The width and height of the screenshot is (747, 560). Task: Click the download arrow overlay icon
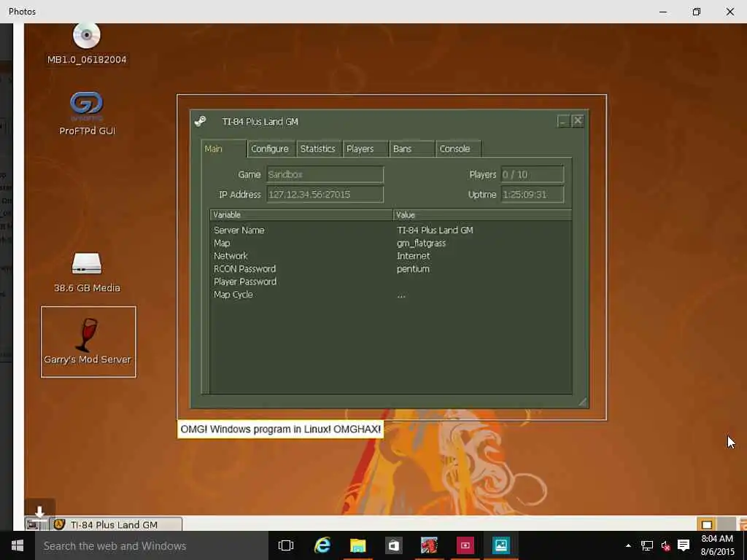click(x=40, y=512)
